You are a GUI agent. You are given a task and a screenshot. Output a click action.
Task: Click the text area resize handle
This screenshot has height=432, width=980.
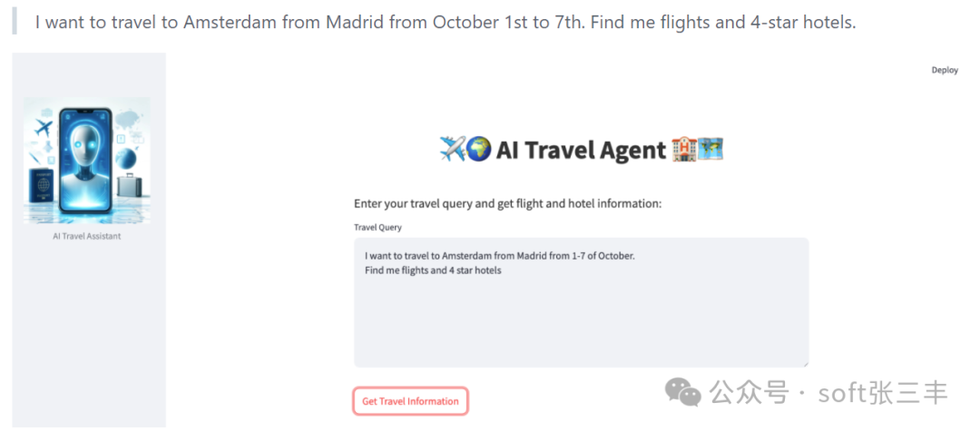coord(803,362)
